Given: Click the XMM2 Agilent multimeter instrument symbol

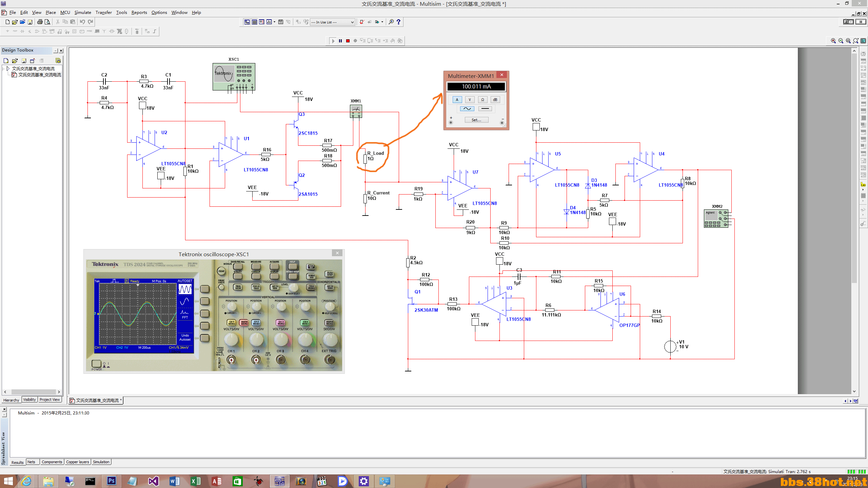Looking at the screenshot, I should [716, 219].
